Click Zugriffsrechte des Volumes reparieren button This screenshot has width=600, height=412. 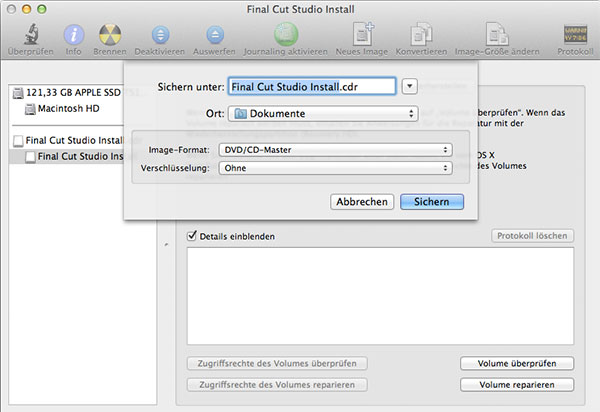click(x=277, y=385)
